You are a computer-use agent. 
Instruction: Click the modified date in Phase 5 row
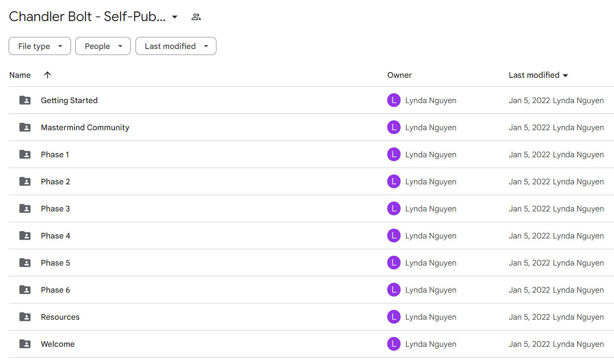[529, 263]
